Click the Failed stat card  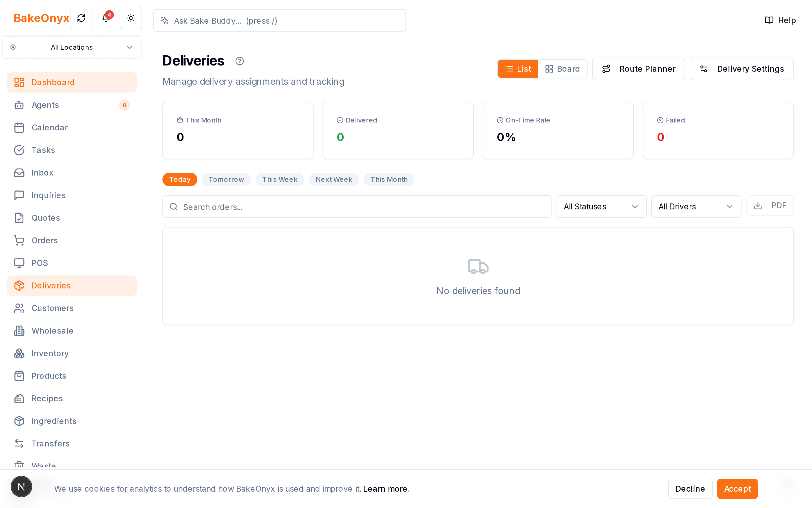[x=718, y=130]
